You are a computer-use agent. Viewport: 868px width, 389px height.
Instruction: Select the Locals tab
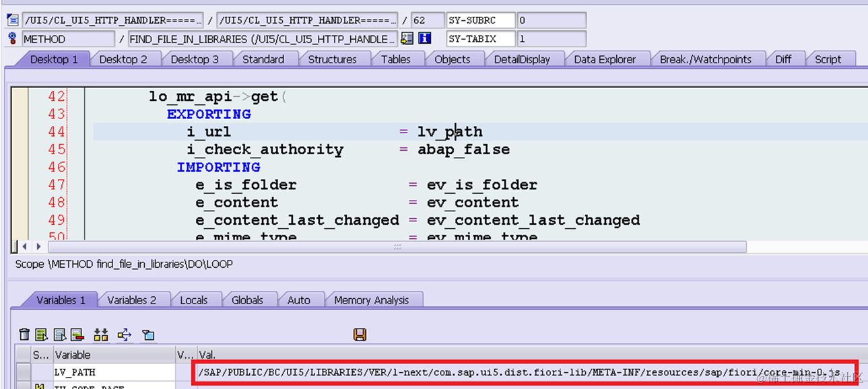(x=194, y=300)
